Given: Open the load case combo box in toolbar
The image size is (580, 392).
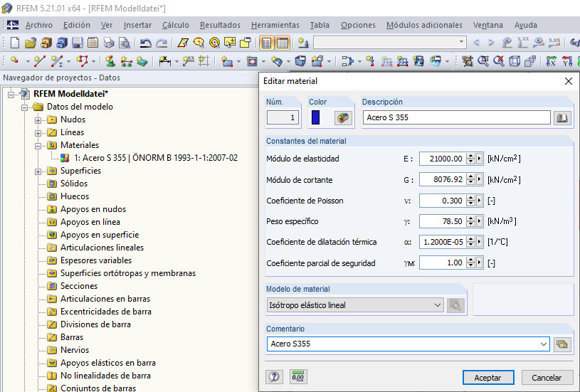Looking at the screenshot, I should tap(390, 43).
